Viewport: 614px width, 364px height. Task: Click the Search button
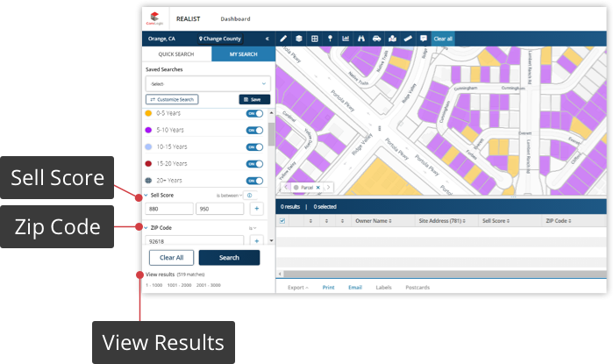(x=229, y=258)
